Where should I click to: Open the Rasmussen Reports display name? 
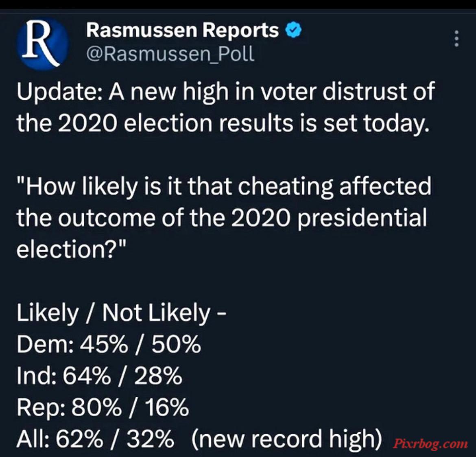pyautogui.click(x=182, y=31)
